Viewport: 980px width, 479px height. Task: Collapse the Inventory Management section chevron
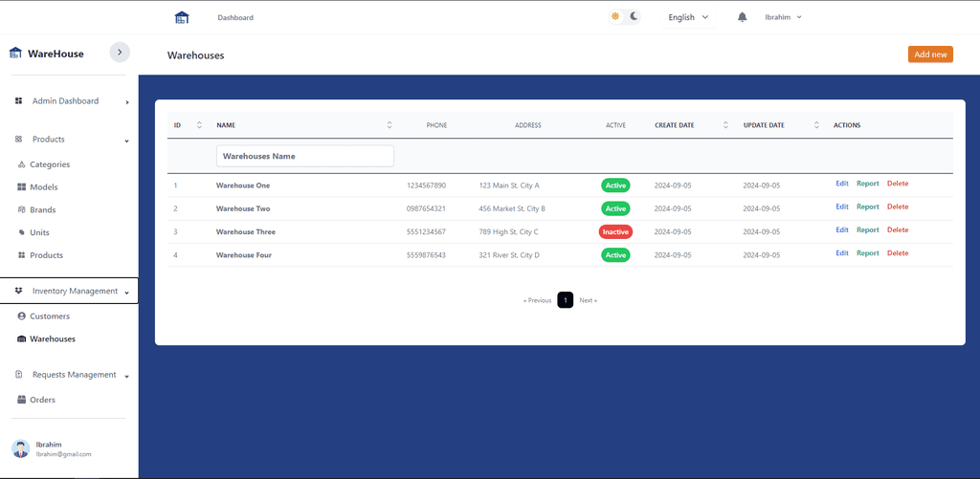127,293
